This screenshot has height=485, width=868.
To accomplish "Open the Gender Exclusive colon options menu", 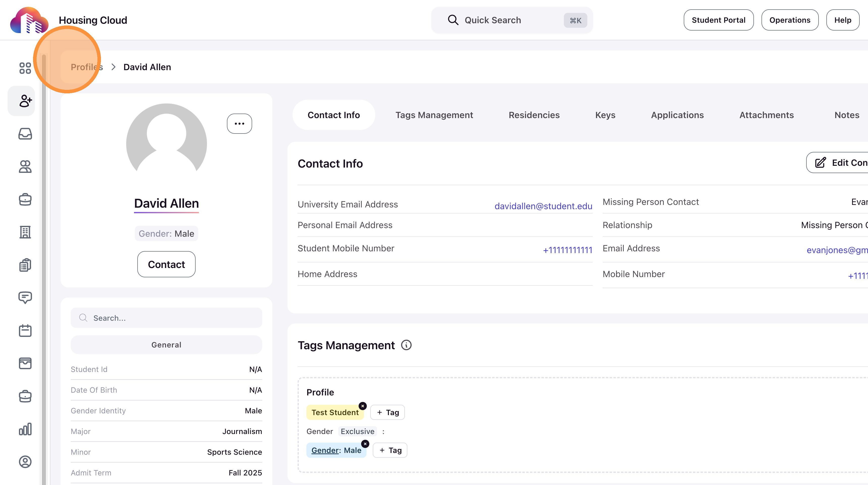I will tap(383, 432).
